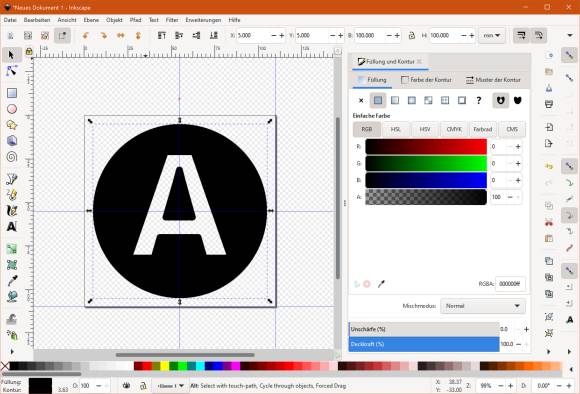Select swatch fill type
580x394 pixels.
(462, 100)
